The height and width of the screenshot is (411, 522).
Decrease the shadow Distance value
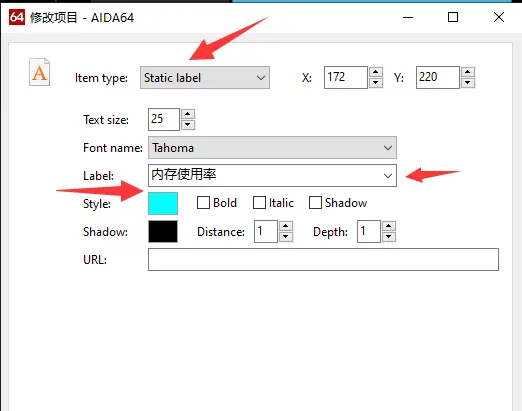coord(286,237)
